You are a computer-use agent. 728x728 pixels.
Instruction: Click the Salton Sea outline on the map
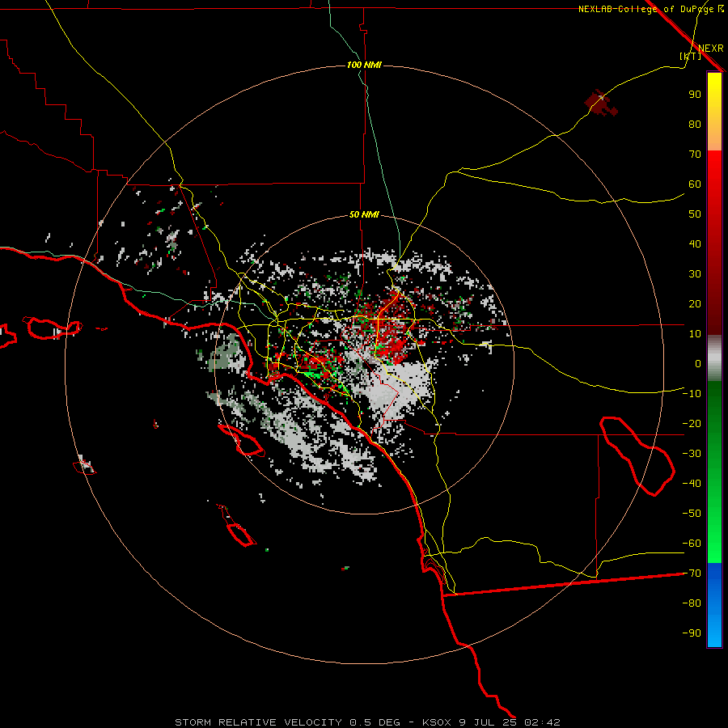(637, 456)
